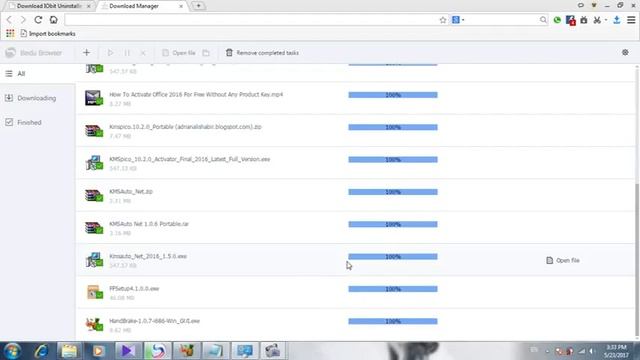640x360 pixels.
Task: Click the pause download icon
Action: pyautogui.click(x=127, y=53)
